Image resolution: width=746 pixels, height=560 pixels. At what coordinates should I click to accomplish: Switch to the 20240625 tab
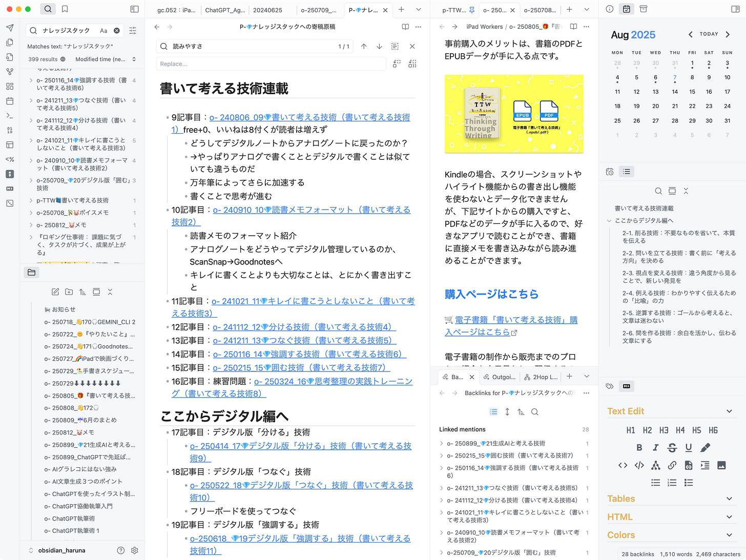pos(267,10)
